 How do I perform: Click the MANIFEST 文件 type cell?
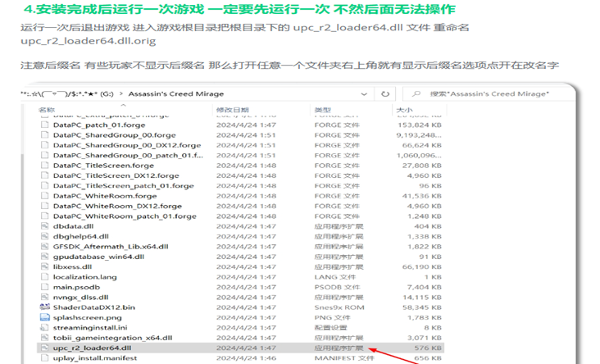pyautogui.click(x=344, y=358)
